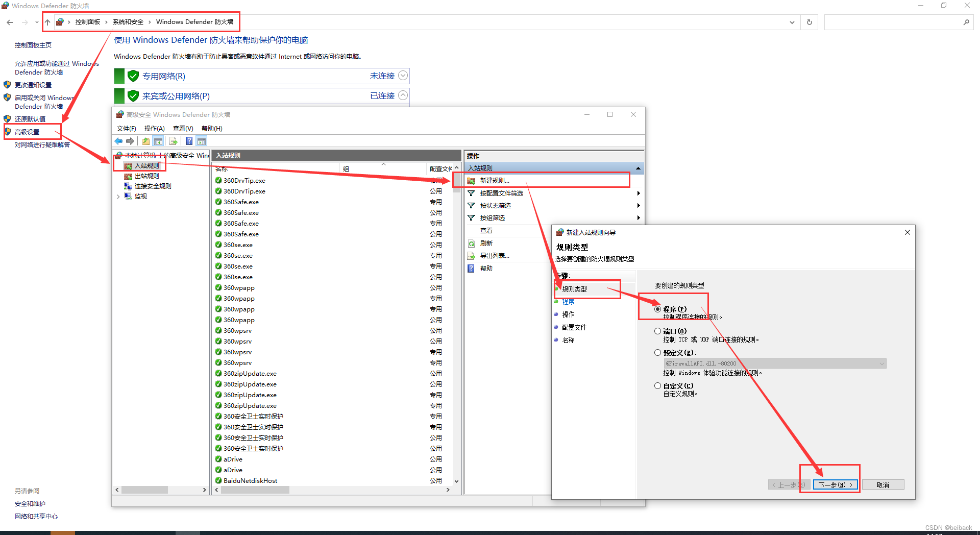Select the Program (程序) radio button
This screenshot has width=980, height=535.
[657, 309]
